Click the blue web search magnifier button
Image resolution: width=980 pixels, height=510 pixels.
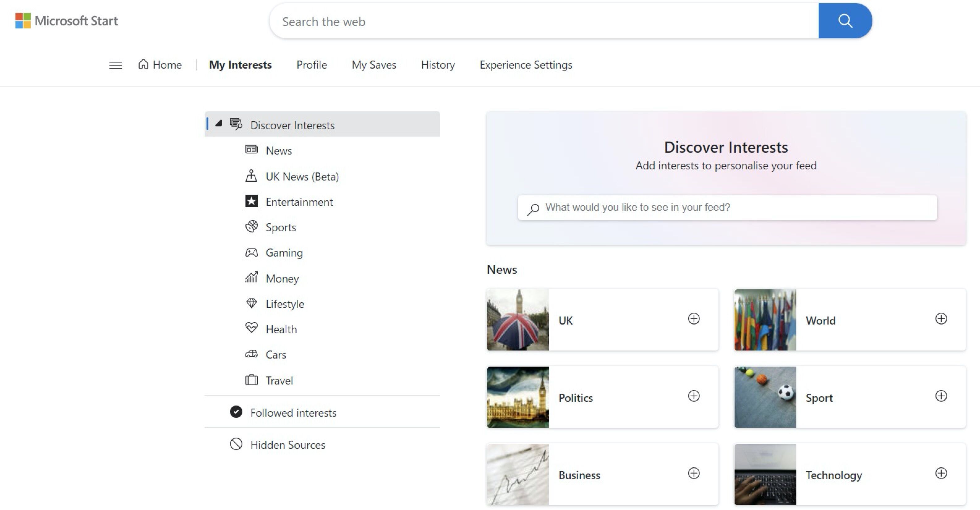click(x=845, y=21)
